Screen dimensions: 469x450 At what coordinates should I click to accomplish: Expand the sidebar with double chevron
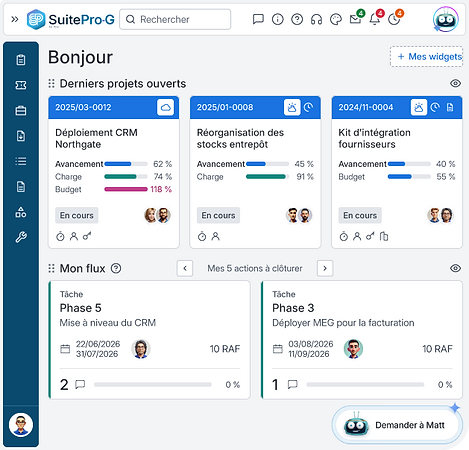pos(14,19)
